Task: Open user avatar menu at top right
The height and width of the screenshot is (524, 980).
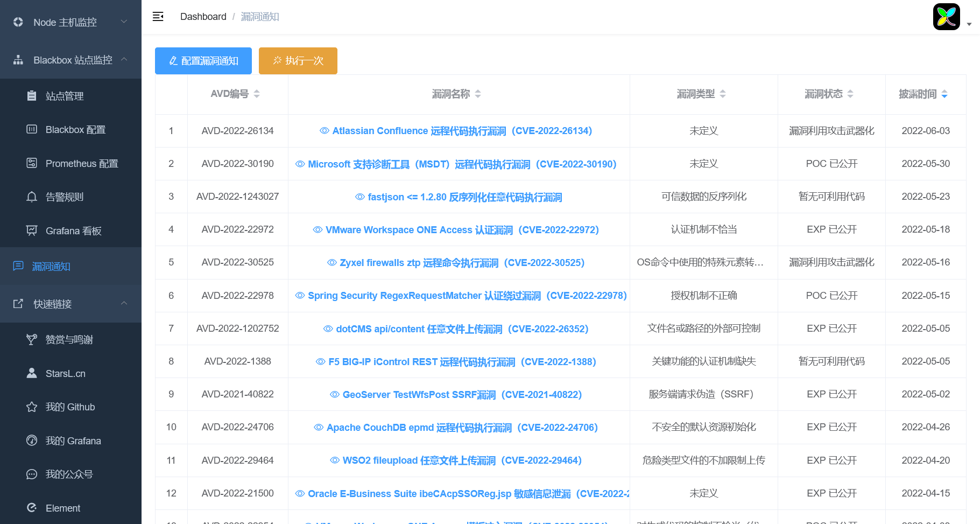Action: click(x=947, y=17)
